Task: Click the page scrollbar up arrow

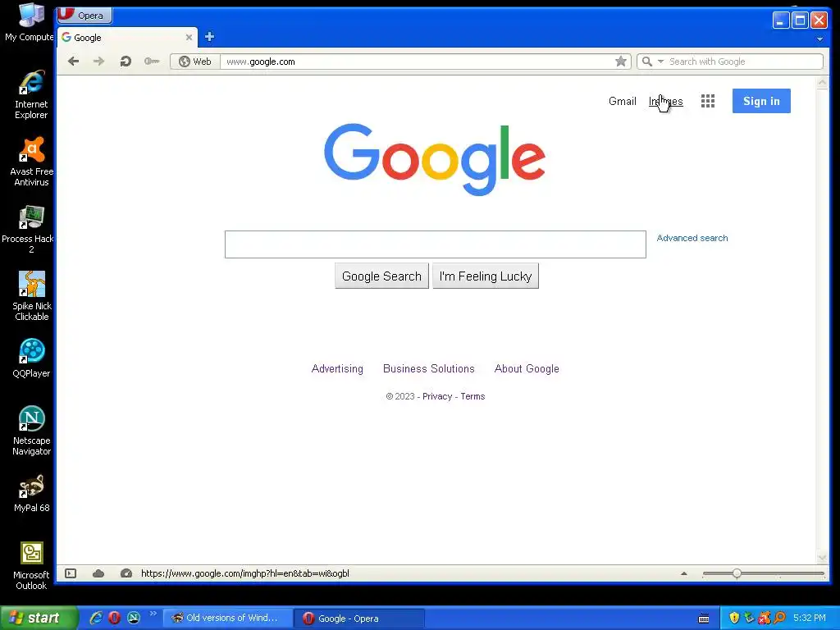Action: pyautogui.click(x=822, y=82)
